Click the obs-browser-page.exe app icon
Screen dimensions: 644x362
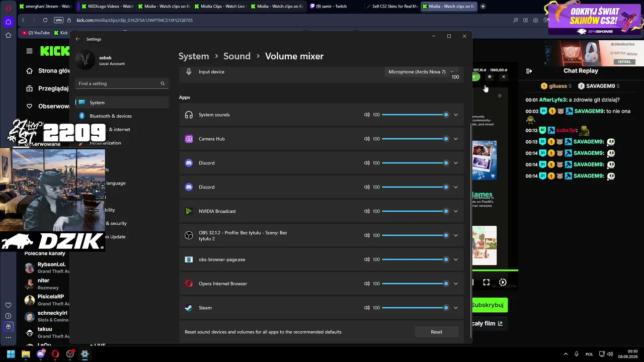point(189,259)
